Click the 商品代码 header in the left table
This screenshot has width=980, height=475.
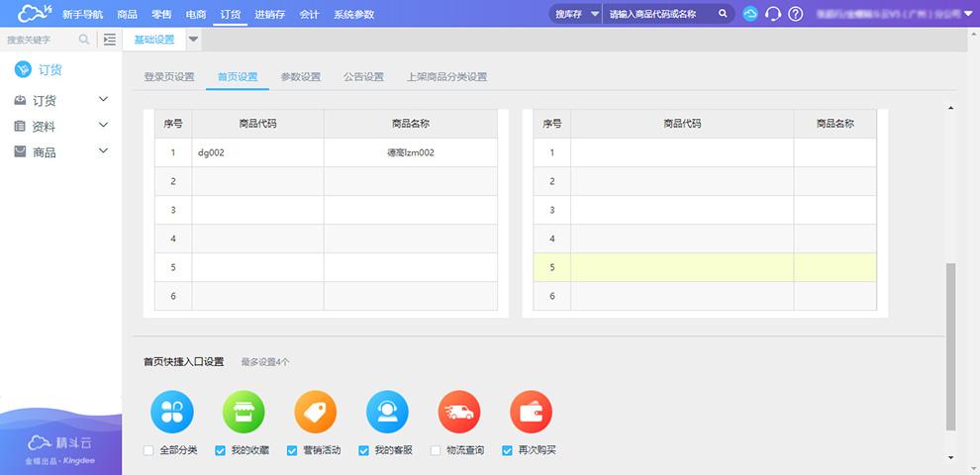257,124
